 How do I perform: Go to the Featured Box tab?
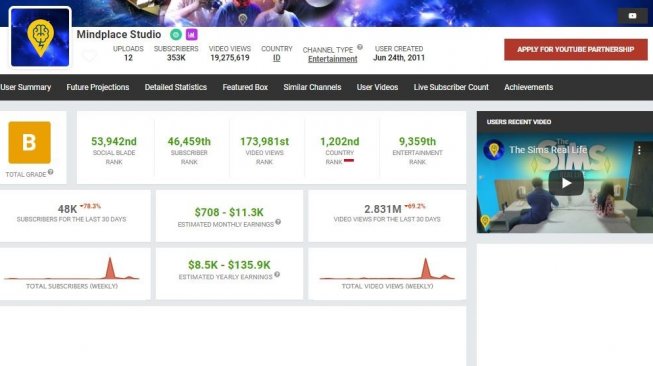coord(245,87)
